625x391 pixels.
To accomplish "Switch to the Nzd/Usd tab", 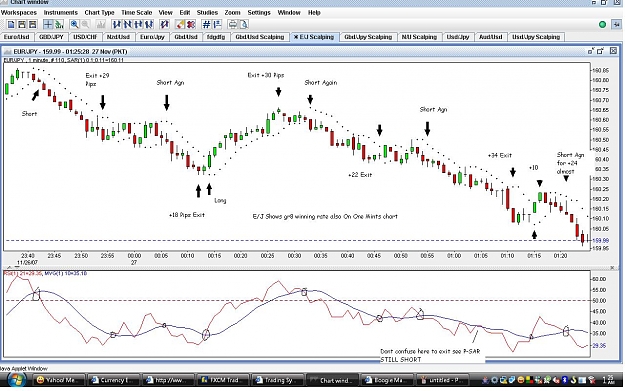I will coord(118,37).
